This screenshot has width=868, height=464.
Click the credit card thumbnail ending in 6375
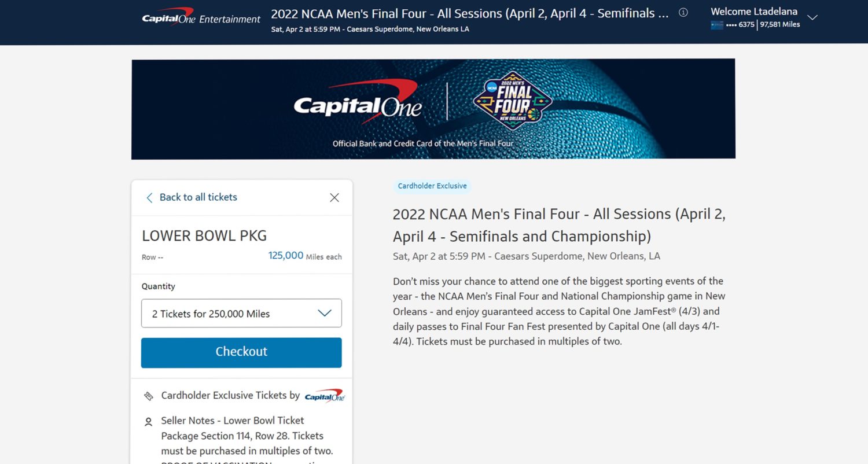716,25
